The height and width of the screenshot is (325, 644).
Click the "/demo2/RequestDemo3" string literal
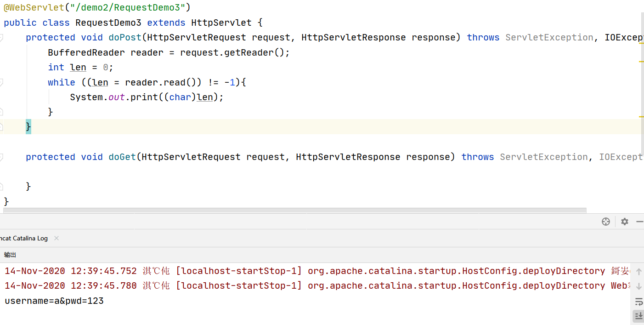(127, 8)
